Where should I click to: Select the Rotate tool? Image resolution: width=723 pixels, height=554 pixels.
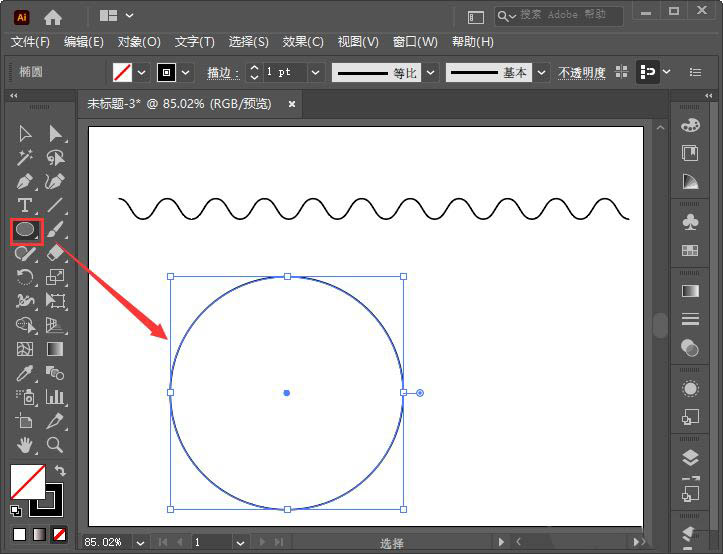tap(25, 277)
